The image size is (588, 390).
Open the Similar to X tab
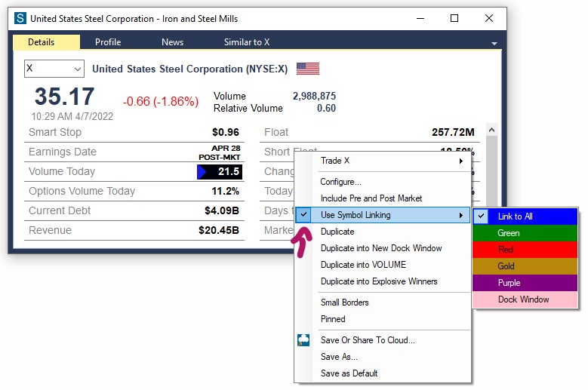pos(246,42)
